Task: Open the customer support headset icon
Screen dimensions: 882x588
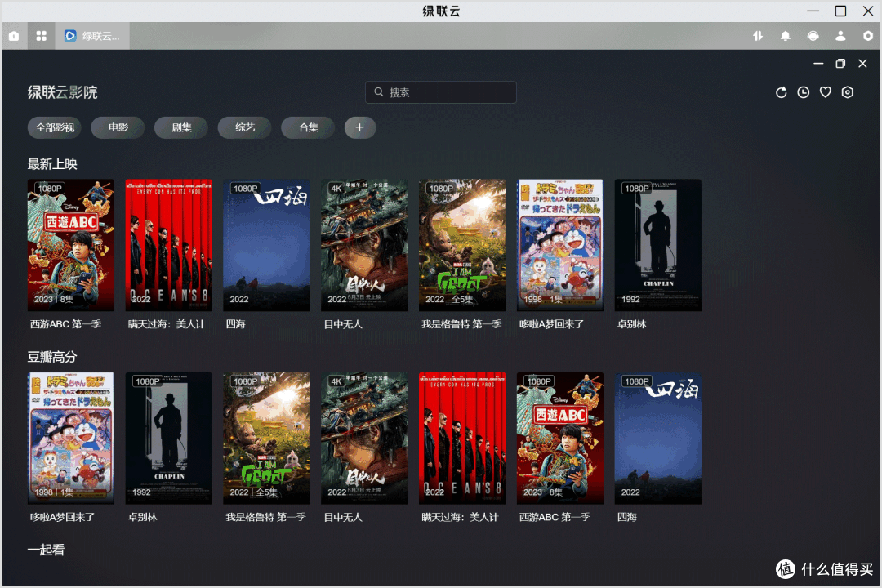Action: tap(813, 36)
